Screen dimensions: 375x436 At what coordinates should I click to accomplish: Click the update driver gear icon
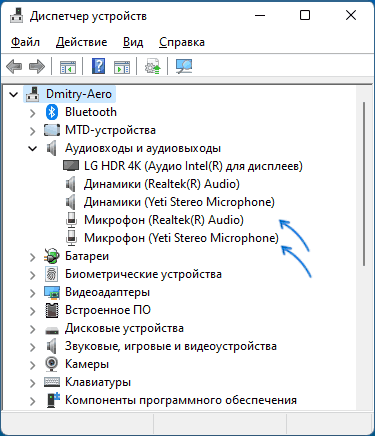(153, 66)
